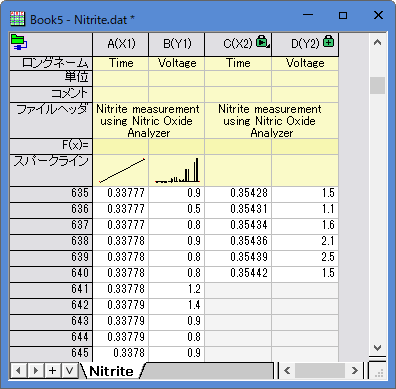Add a new sheet with the plus button
Viewport: 396px width, 389px height.
pos(53,371)
